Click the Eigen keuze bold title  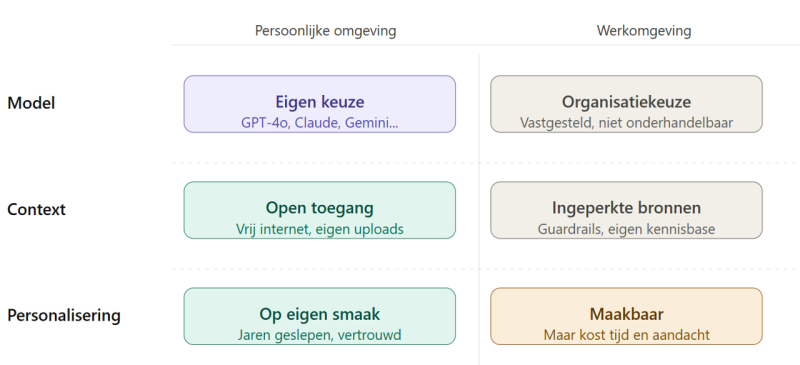click(320, 102)
